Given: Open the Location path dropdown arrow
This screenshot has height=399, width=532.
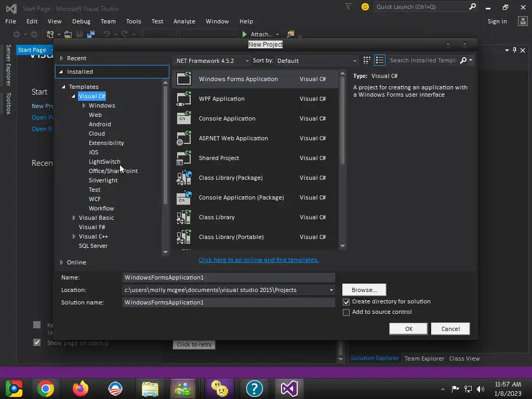Looking at the screenshot, I should (x=331, y=290).
